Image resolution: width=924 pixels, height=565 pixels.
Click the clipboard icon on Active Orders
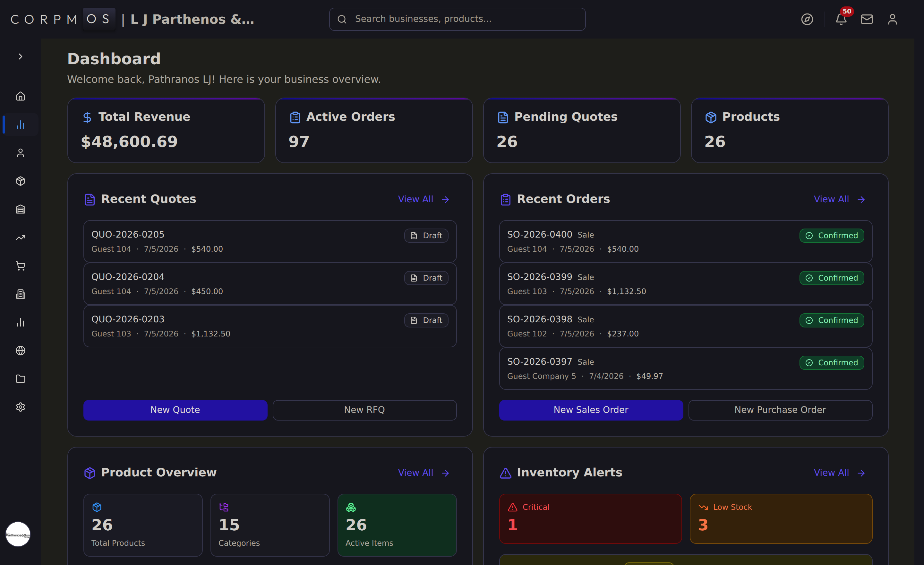point(295,117)
